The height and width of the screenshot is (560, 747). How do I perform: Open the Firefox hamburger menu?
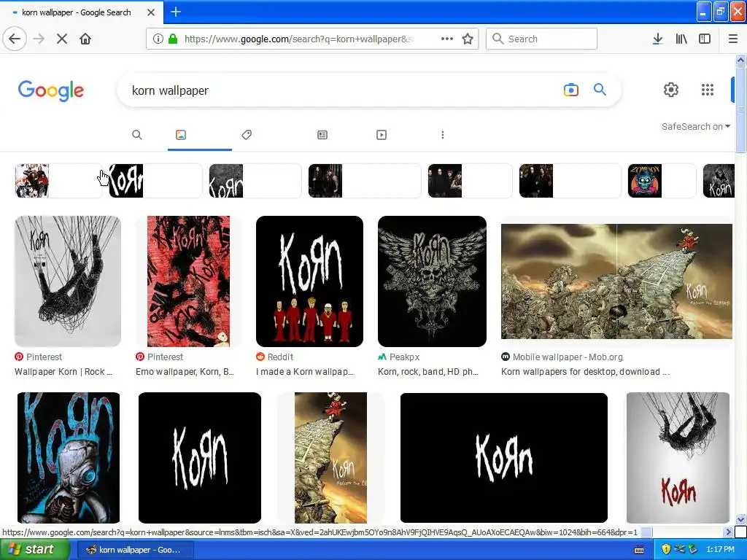pos(733,39)
